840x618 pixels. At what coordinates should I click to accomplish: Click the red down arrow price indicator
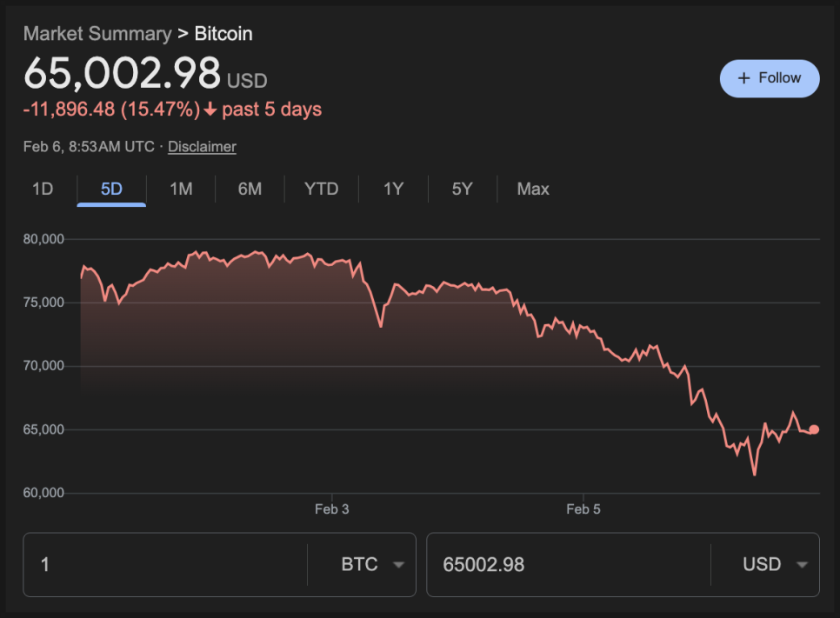(210, 110)
